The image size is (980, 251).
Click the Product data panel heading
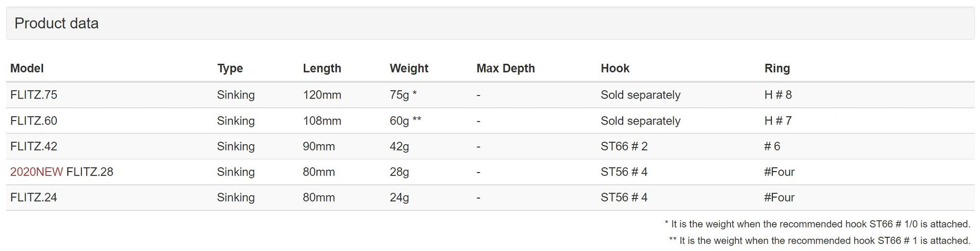[56, 24]
